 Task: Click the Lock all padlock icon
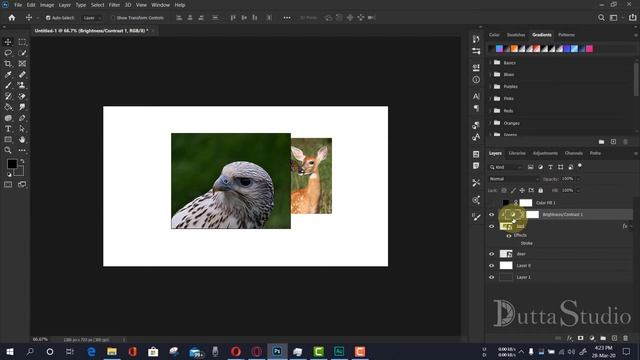tap(540, 190)
